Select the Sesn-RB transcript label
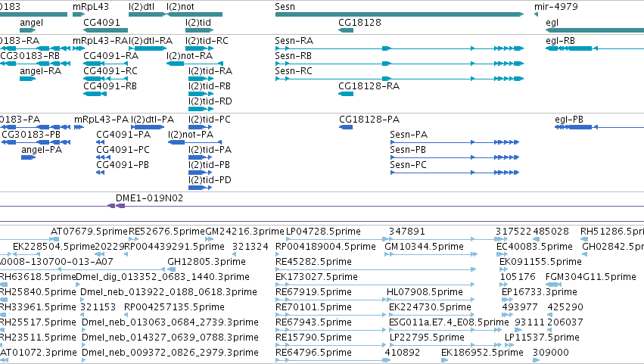 pos(294,56)
